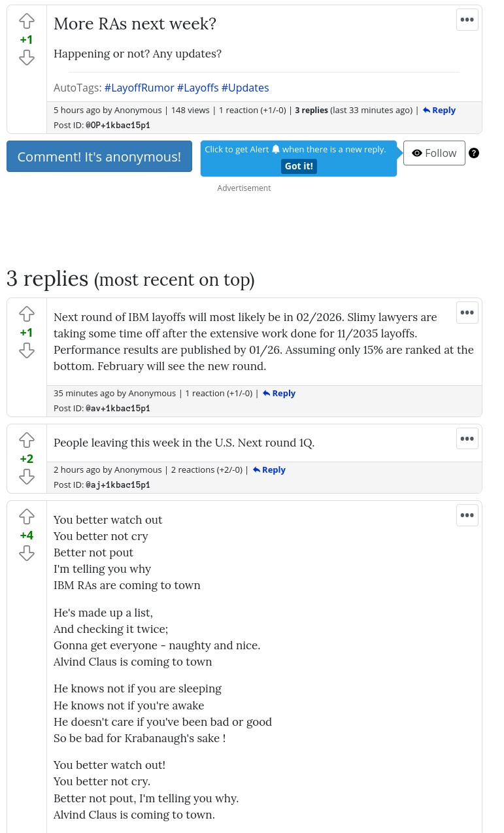
Task: Click the question mark help icon
Action: (474, 153)
